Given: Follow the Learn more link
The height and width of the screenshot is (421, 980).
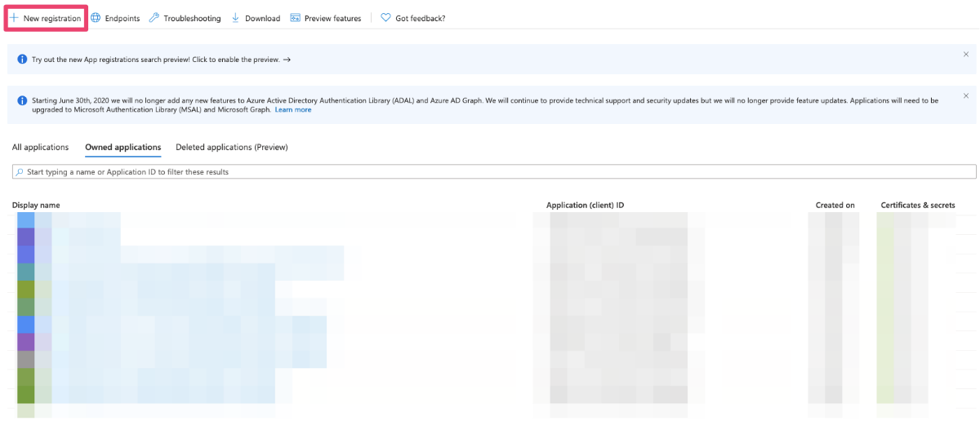Looking at the screenshot, I should (293, 109).
